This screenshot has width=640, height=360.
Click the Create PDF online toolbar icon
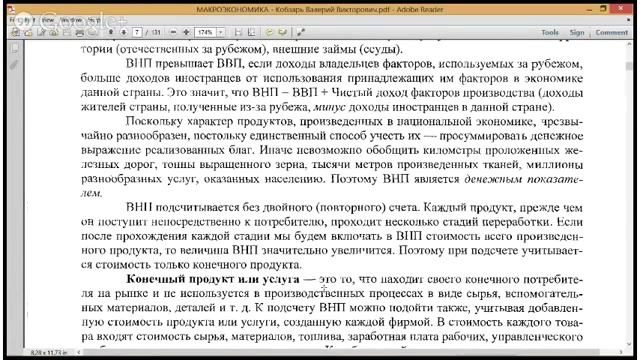(15, 32)
